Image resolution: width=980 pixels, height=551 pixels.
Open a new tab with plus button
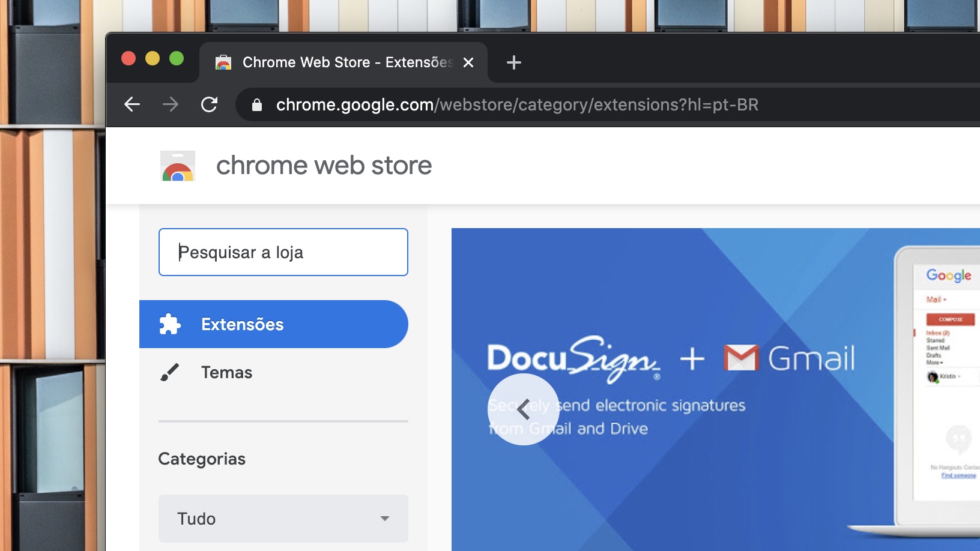(514, 62)
